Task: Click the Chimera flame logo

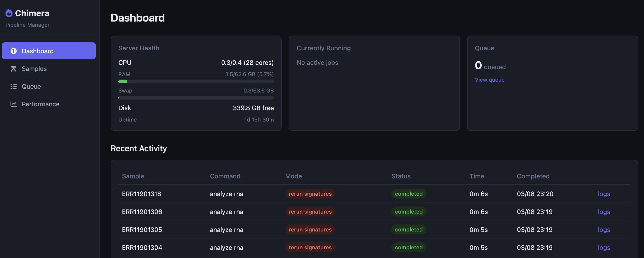Action: 9,13
